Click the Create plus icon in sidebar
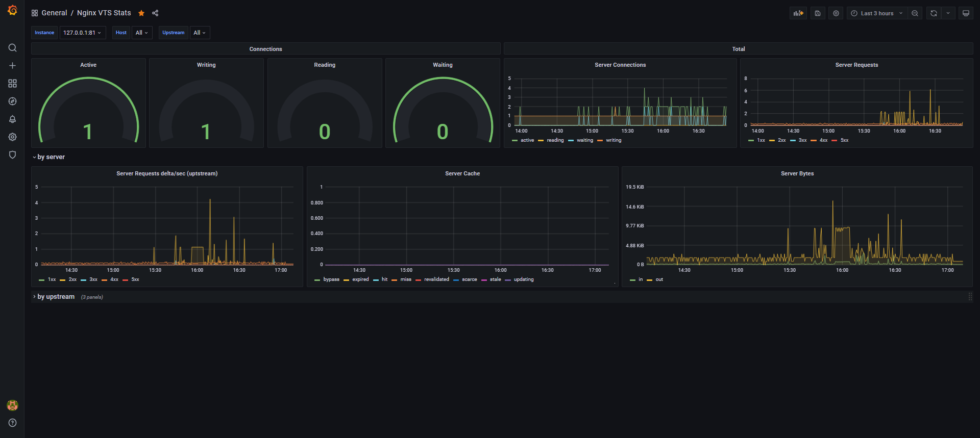The height and width of the screenshot is (438, 980). pyautogui.click(x=12, y=66)
